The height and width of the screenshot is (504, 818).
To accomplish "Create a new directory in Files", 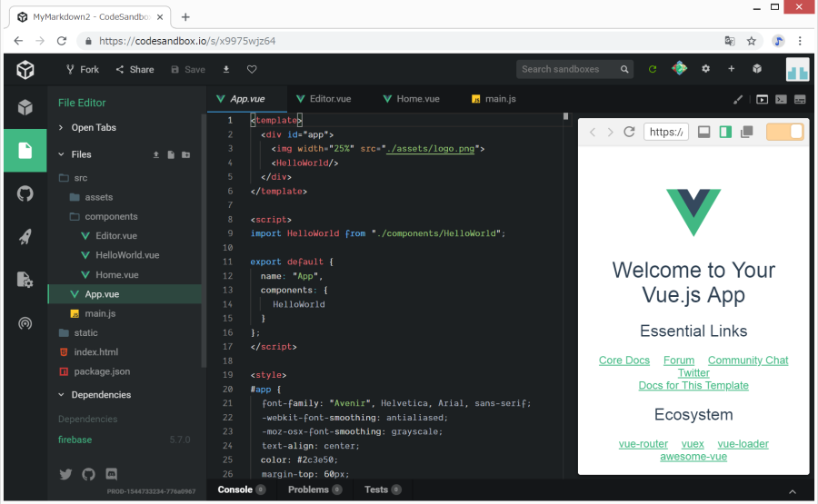I will [x=186, y=155].
